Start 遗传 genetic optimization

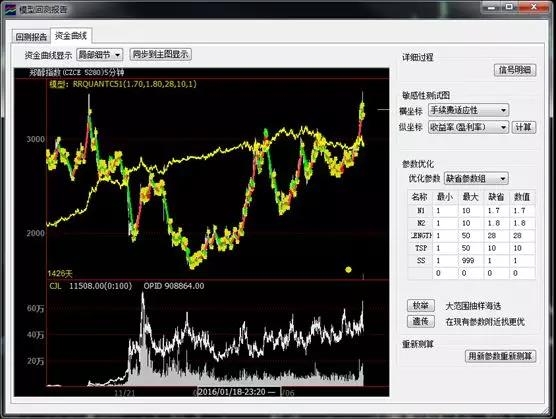click(x=420, y=322)
